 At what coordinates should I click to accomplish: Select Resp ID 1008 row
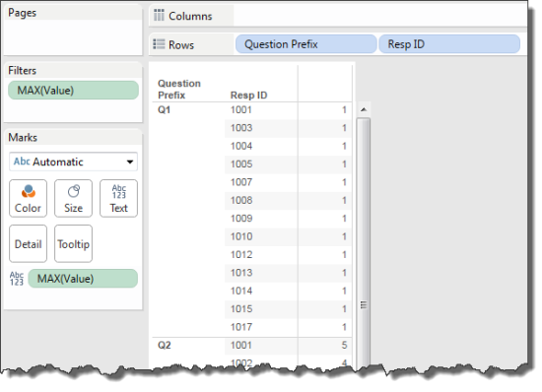coord(241,200)
